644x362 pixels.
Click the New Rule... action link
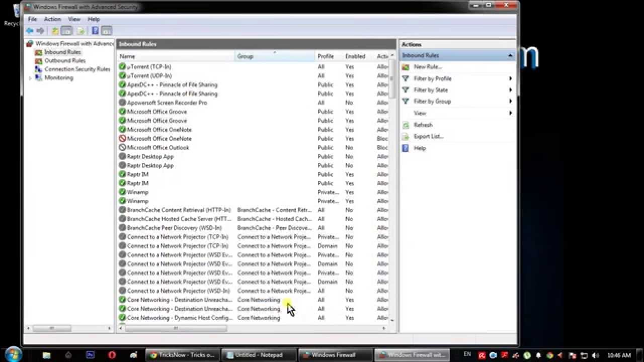[428, 67]
